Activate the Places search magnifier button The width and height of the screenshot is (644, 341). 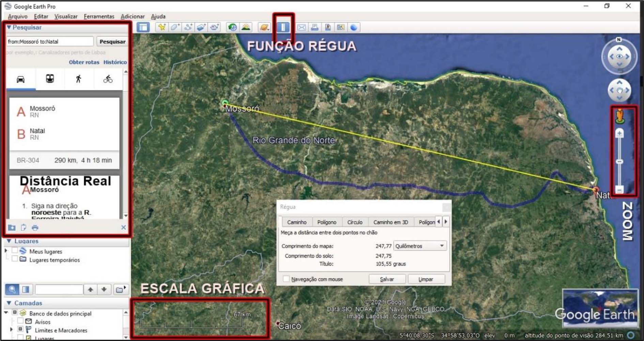[x=12, y=290]
